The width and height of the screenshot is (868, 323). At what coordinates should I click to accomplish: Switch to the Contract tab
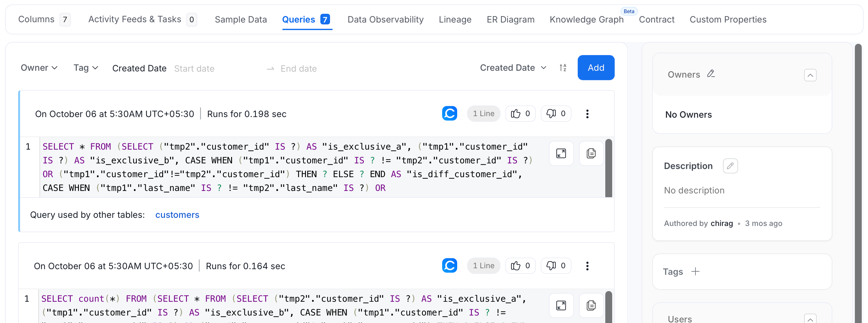656,19
